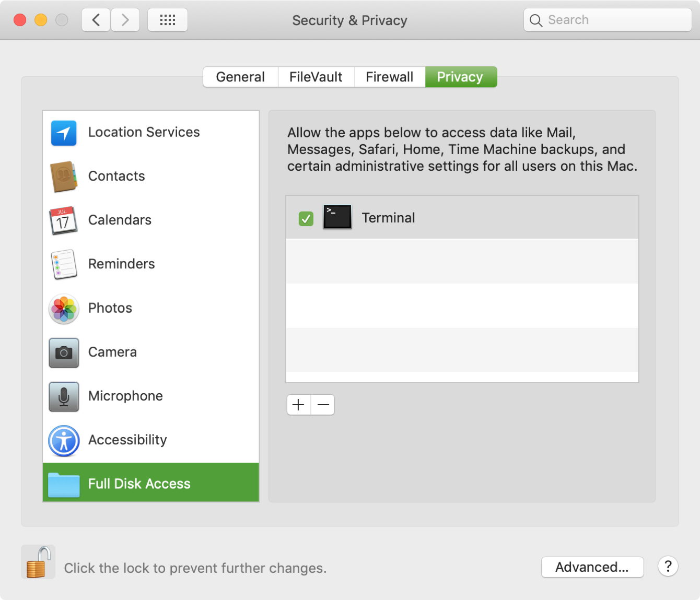The image size is (700, 600).
Task: Select Calendars label in privacy list
Action: click(120, 220)
